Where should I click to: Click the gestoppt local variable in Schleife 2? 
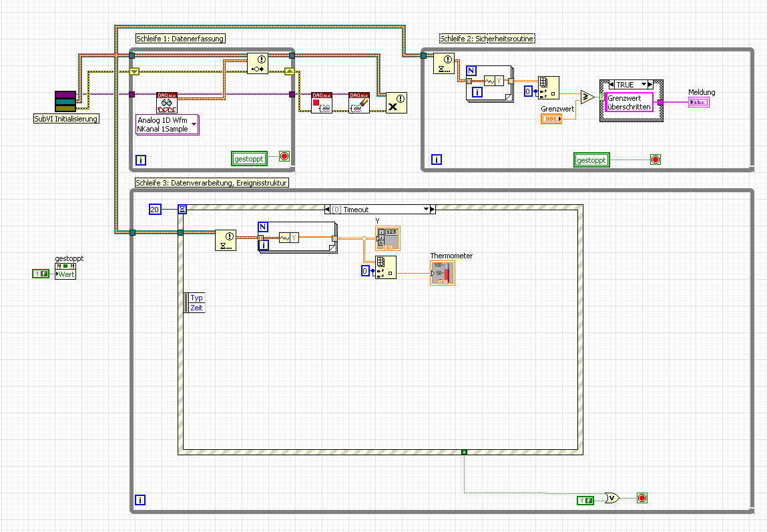click(x=591, y=160)
